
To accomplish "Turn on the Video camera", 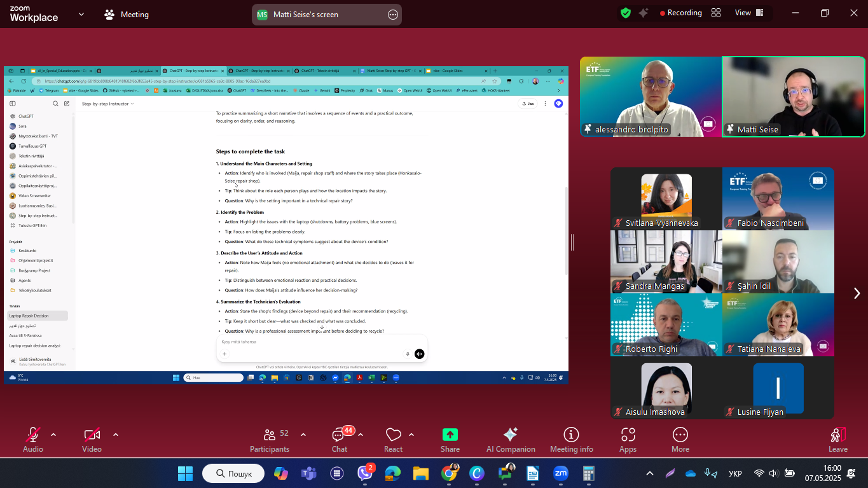I will coord(92,440).
